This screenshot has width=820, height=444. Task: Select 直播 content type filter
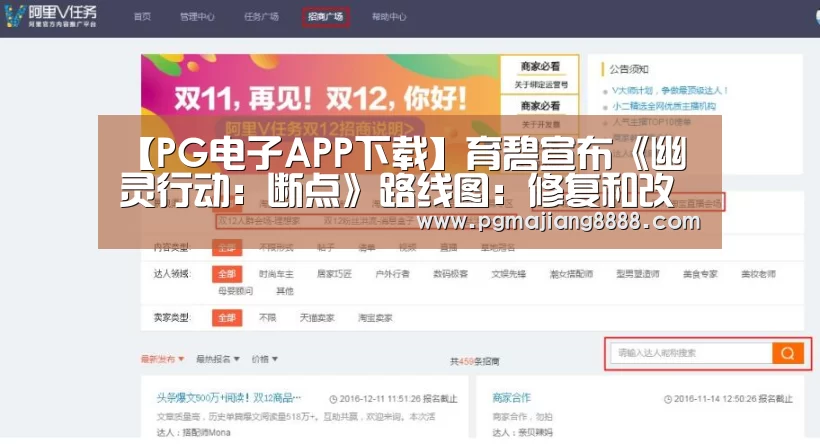448,247
